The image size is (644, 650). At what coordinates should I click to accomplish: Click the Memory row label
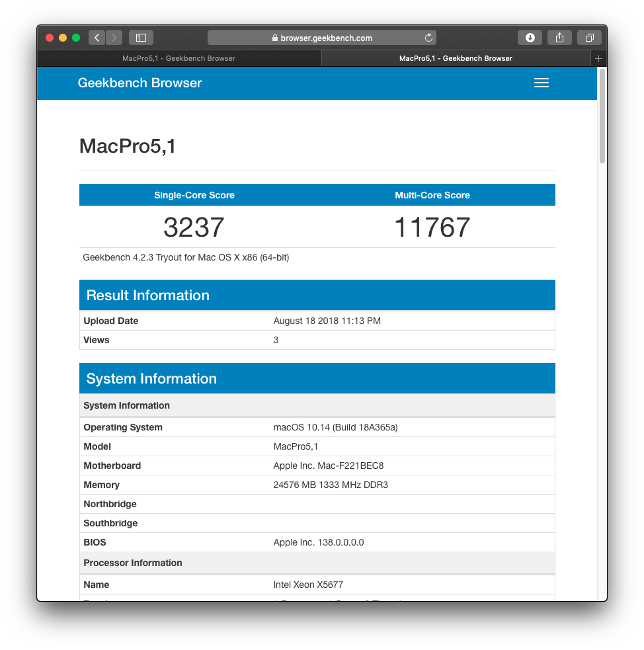[x=102, y=485]
